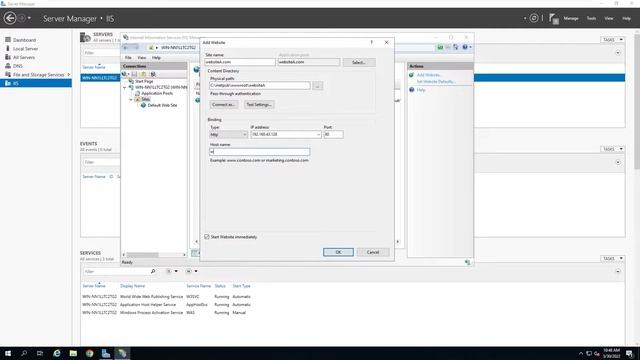The width and height of the screenshot is (640, 360).
Task: Switch to Server Manager taskbar icon
Action: (x=106, y=353)
